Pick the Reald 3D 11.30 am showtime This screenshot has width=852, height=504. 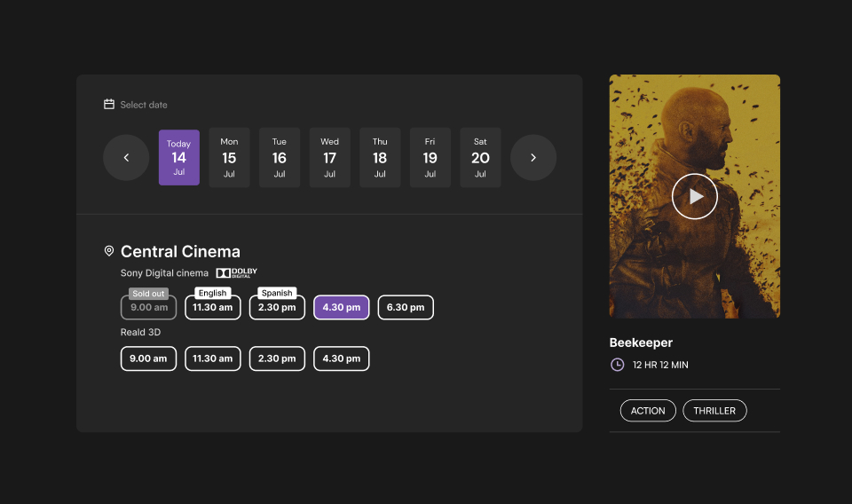212,358
